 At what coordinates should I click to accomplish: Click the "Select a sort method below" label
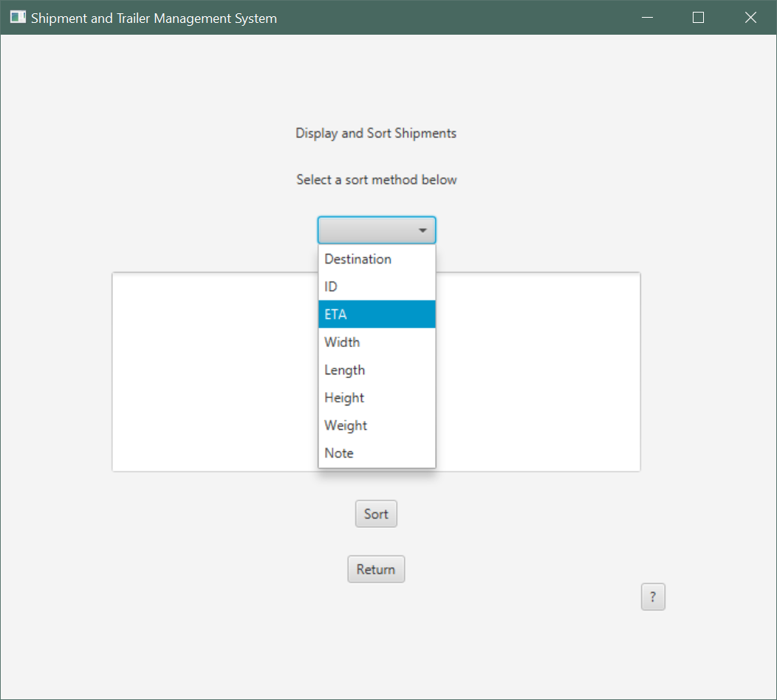[x=376, y=179]
